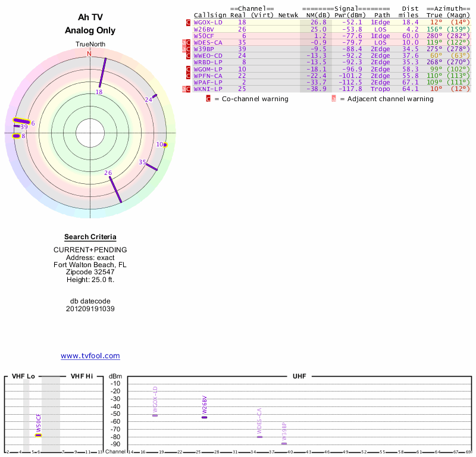Click channel 18 label on the radar plot
Viewport: 476px width, 457px height.
coord(99,92)
